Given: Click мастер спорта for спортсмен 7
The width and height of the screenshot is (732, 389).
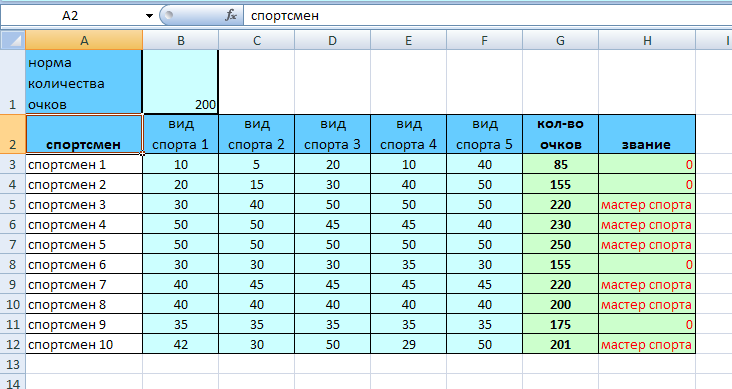Looking at the screenshot, I should (x=647, y=284).
